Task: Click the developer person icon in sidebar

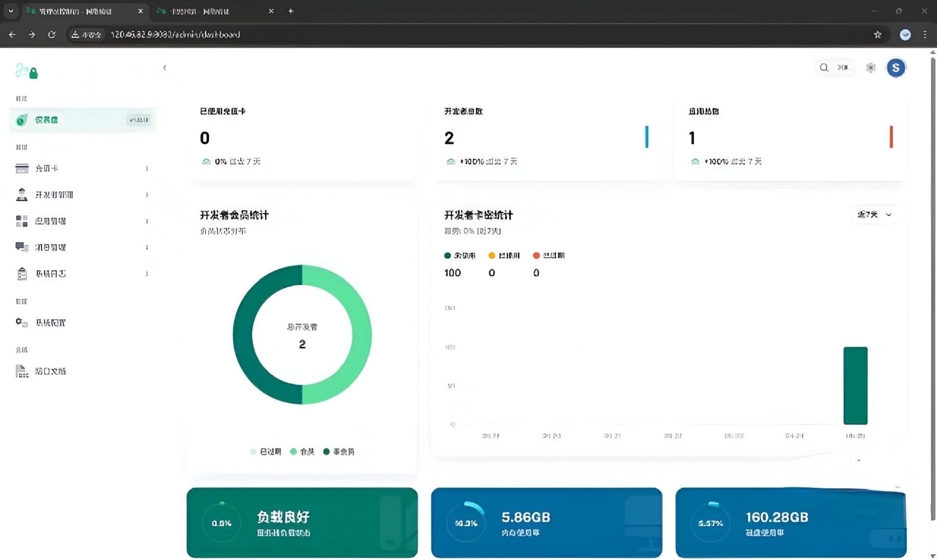Action: point(22,195)
